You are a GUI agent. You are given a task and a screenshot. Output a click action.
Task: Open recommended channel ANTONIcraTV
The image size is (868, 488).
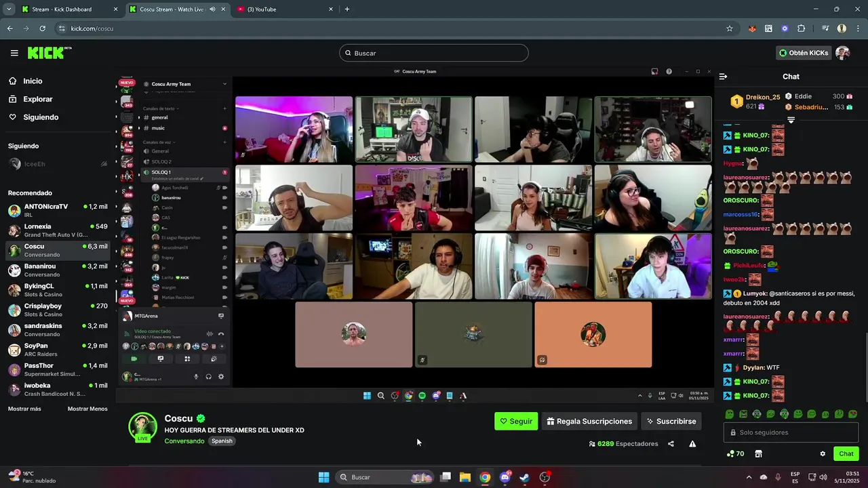point(58,210)
